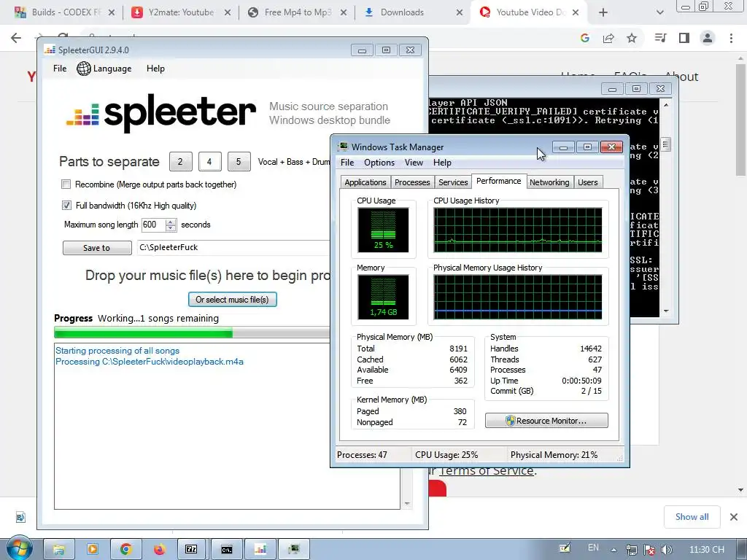Image resolution: width=747 pixels, height=560 pixels.
Task: Select 4 parts to separate
Action: tap(209, 161)
